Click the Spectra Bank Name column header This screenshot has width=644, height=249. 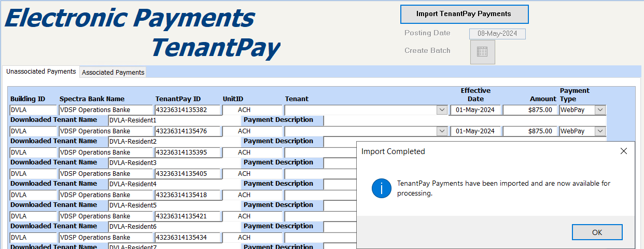[92, 99]
